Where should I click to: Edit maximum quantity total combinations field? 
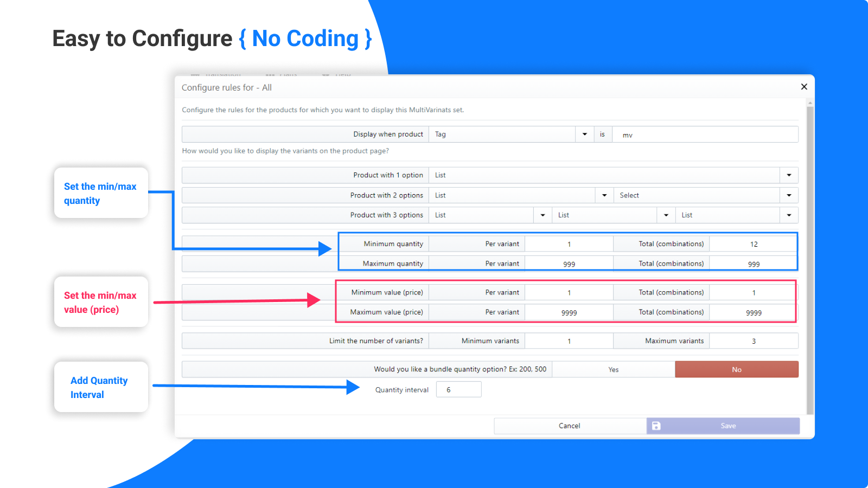tap(754, 264)
